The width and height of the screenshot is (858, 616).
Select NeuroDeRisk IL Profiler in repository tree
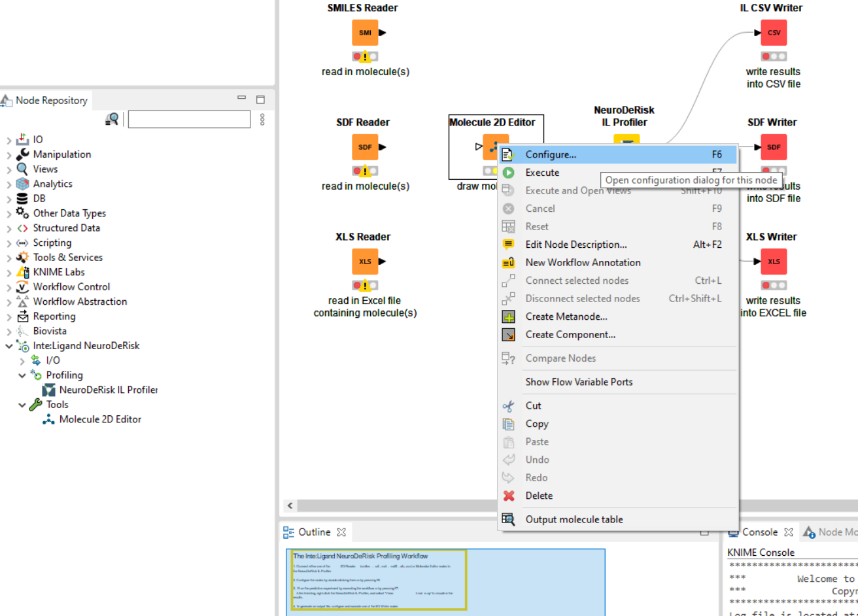coord(108,390)
